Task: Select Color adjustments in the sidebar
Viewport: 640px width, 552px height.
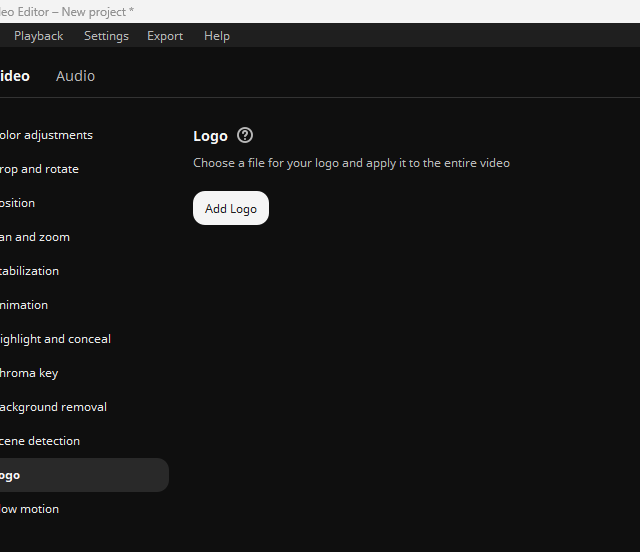Action: tap(46, 135)
